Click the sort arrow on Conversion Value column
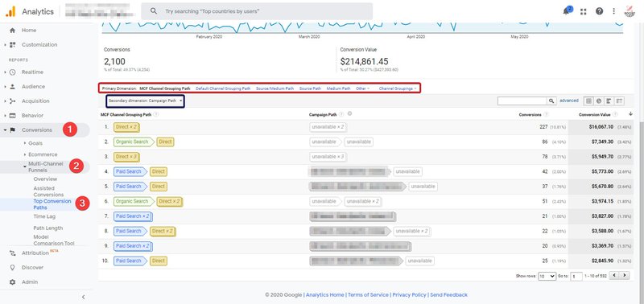This screenshot has width=644, height=304. click(x=630, y=114)
